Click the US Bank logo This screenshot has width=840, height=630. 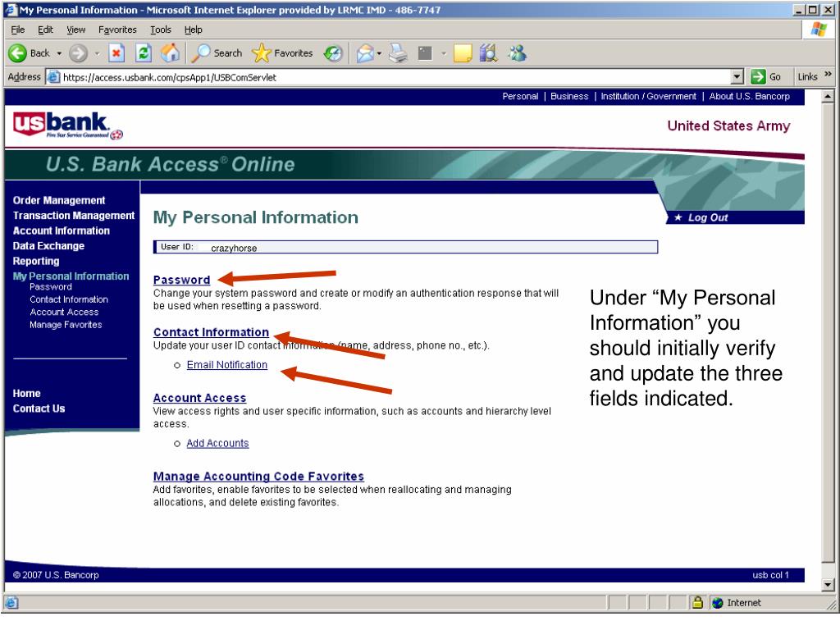(67, 126)
